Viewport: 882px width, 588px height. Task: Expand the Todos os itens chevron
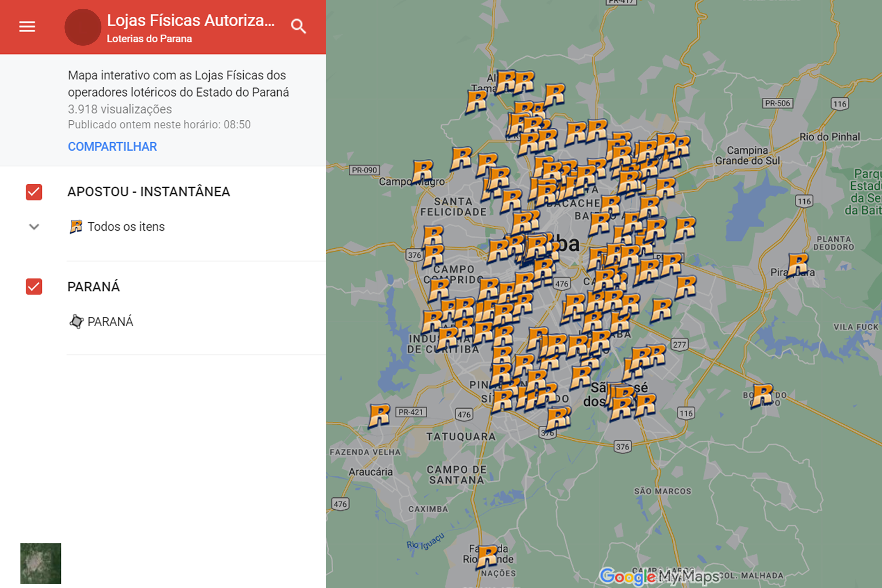[34, 226]
